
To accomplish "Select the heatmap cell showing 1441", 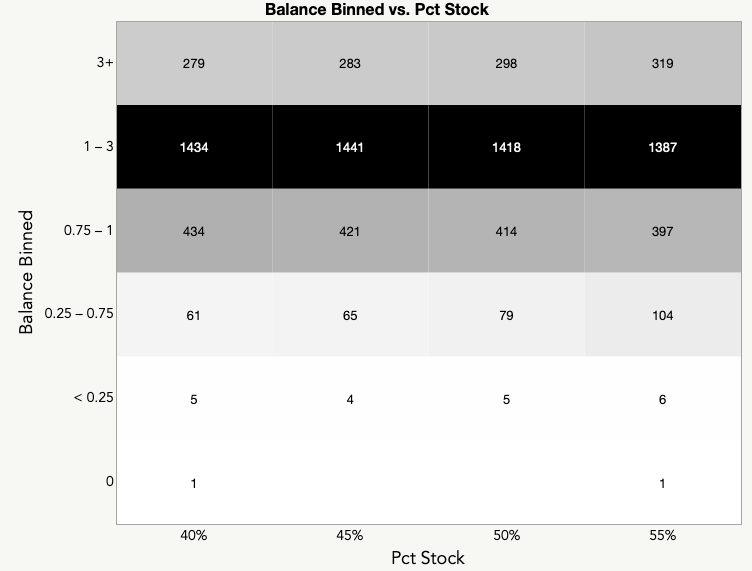I will (350, 147).
